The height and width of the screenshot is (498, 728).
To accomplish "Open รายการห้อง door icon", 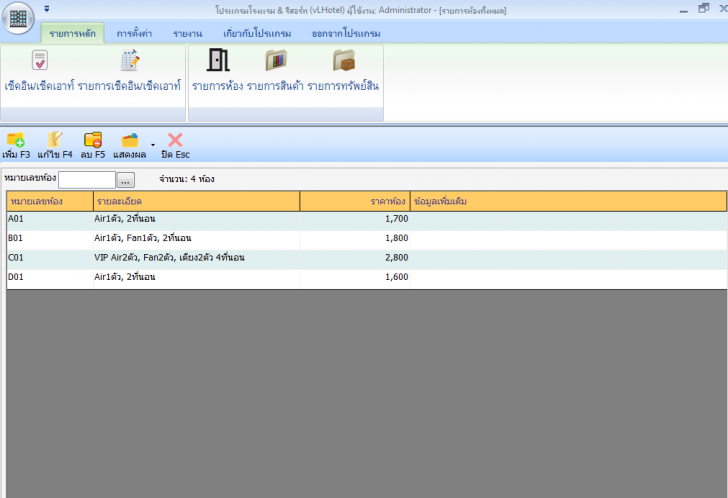I will click(x=218, y=60).
